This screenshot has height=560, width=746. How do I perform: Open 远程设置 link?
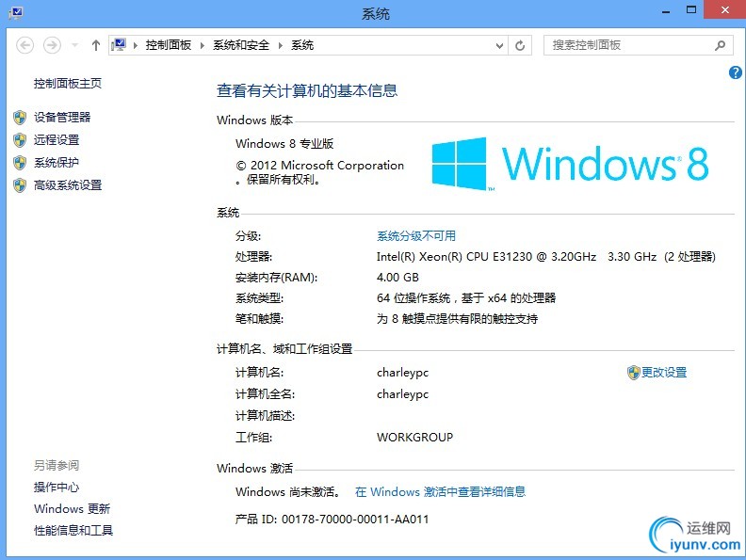tap(57, 139)
